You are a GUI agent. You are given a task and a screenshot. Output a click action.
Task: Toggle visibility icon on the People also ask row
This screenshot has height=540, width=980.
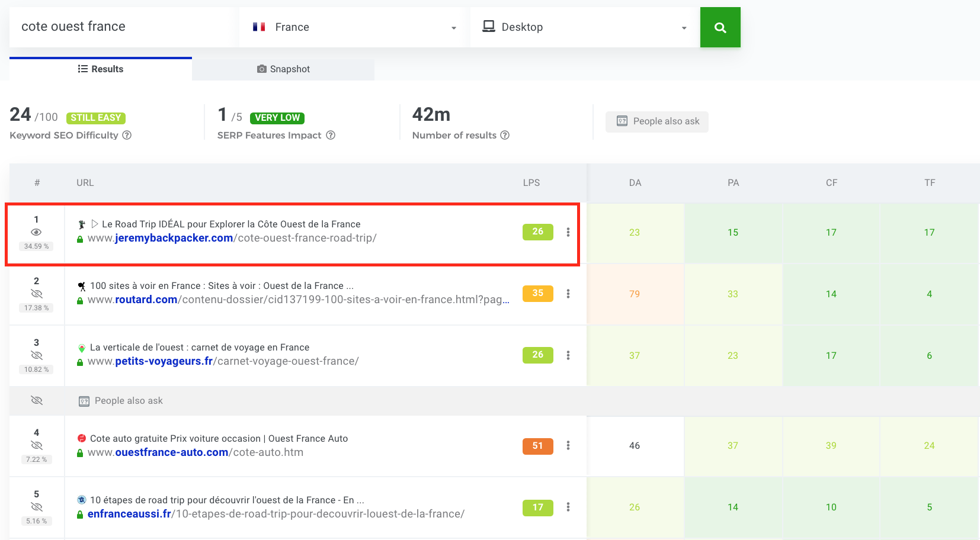[36, 400]
